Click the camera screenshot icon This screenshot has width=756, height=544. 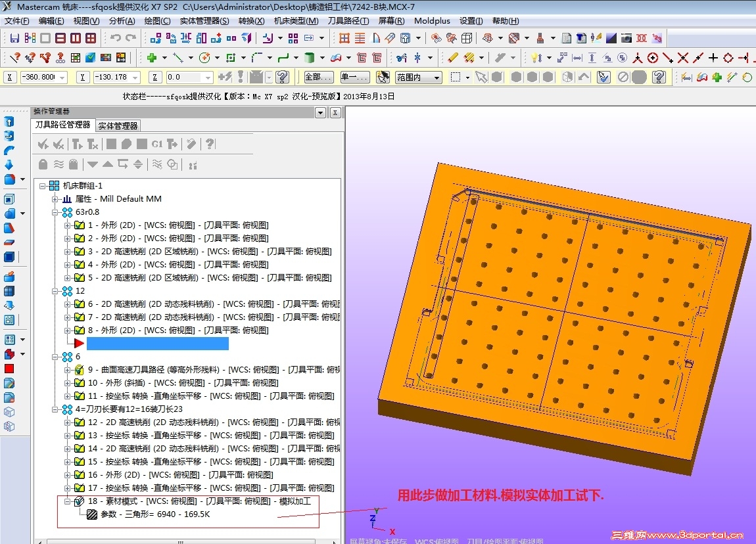point(626,38)
